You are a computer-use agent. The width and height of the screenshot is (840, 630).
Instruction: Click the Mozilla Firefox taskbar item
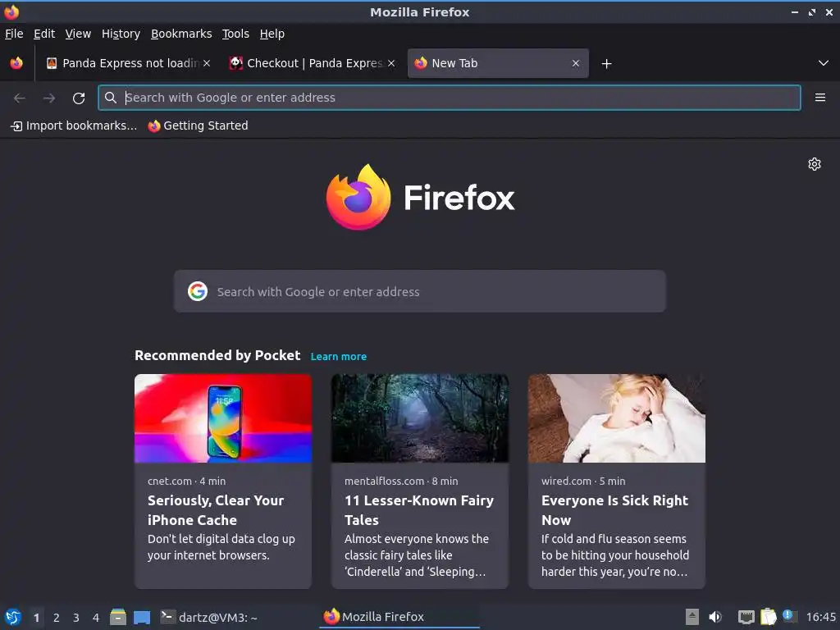[x=399, y=617]
